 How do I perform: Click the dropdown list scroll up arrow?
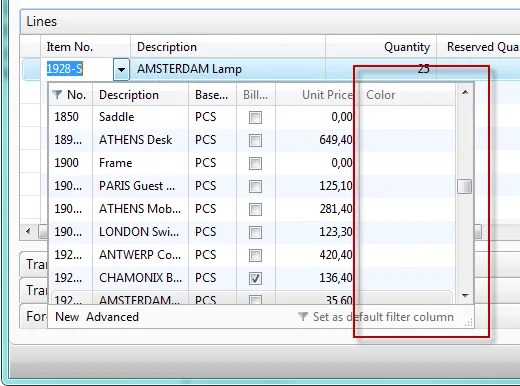tap(465, 92)
